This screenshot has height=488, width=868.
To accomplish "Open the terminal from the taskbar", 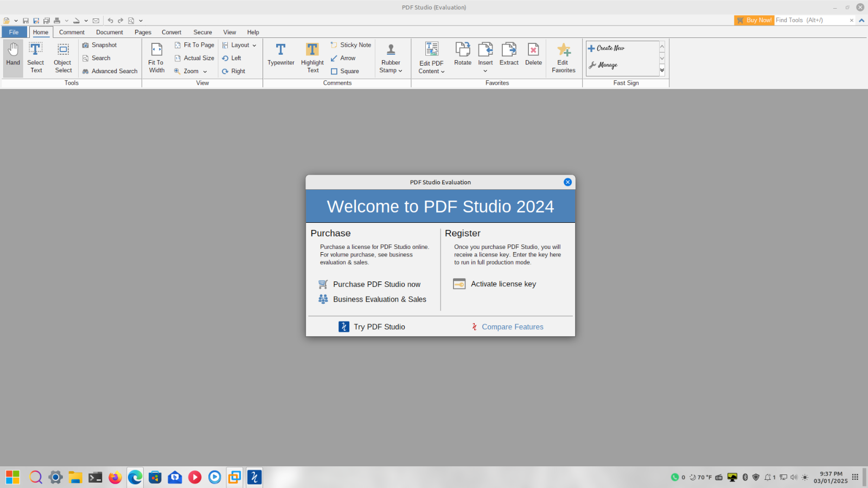I will [x=95, y=477].
